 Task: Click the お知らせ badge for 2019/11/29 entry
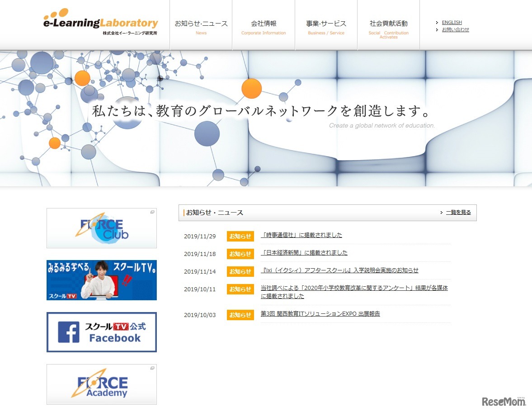click(240, 236)
